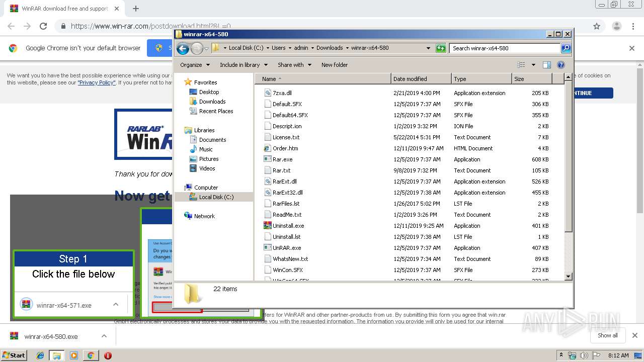Select the UnRAR.exe file icon
The width and height of the screenshot is (644, 362).
coord(268,248)
